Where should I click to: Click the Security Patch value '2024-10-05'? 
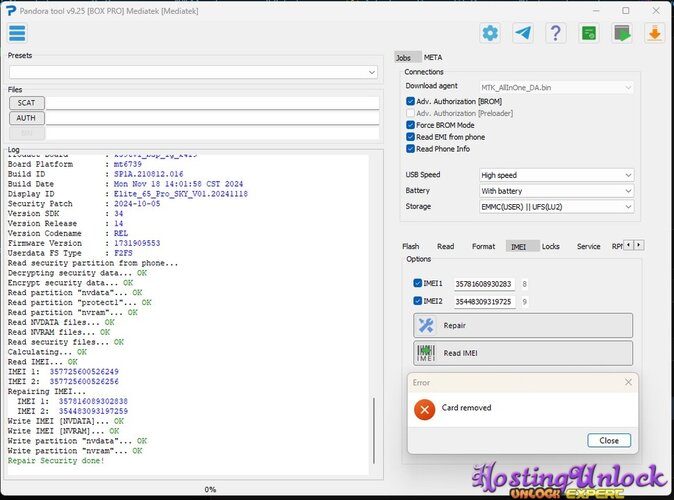(x=137, y=204)
